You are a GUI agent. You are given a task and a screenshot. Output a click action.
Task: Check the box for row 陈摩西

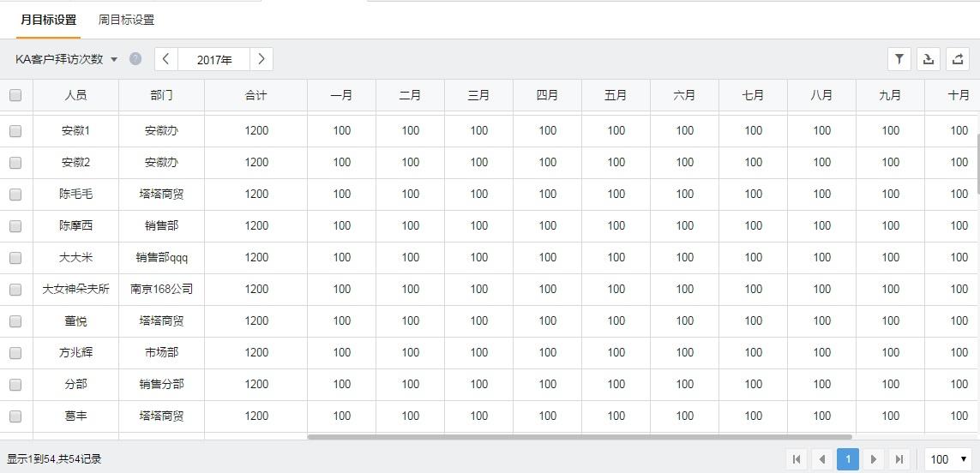point(15,226)
